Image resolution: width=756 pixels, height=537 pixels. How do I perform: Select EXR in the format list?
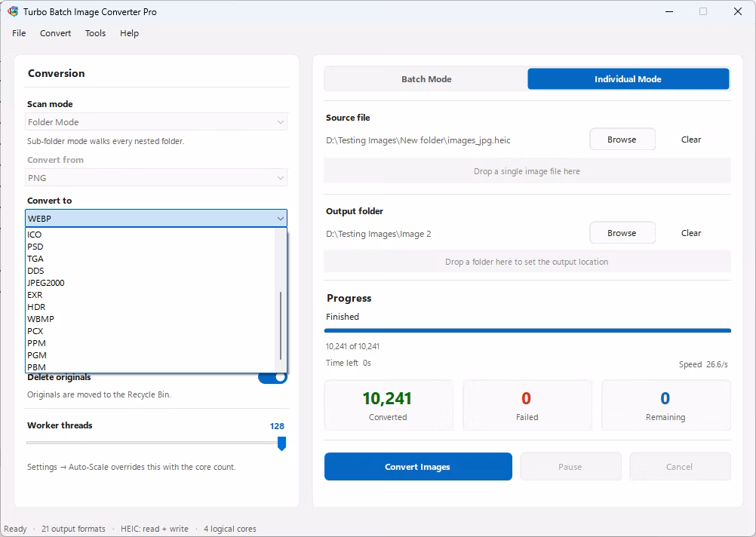pyautogui.click(x=150, y=295)
